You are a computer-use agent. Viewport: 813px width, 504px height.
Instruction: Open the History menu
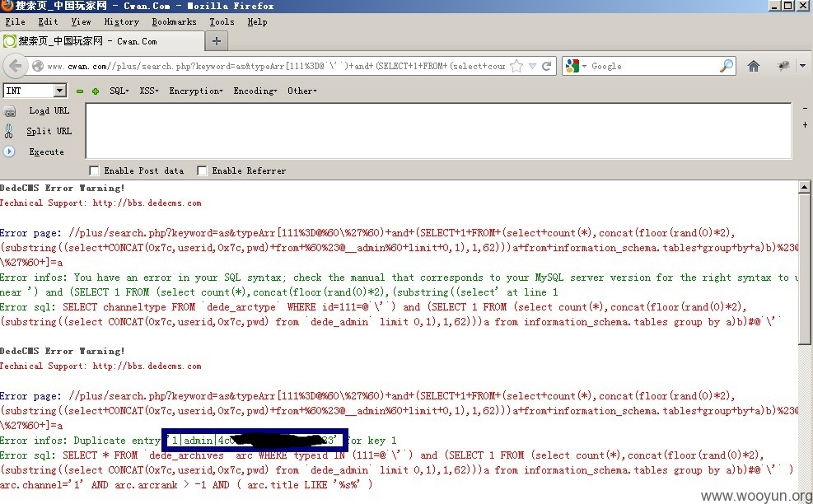coord(121,21)
